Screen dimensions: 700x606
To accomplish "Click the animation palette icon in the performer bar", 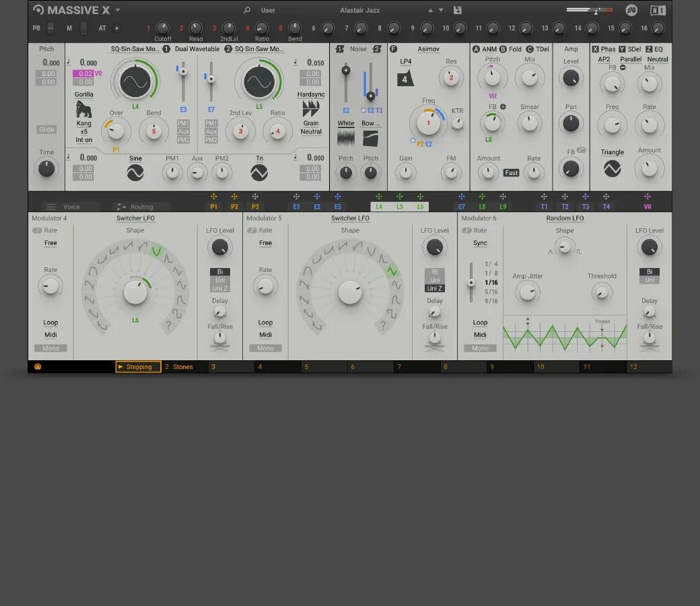I will 38,367.
